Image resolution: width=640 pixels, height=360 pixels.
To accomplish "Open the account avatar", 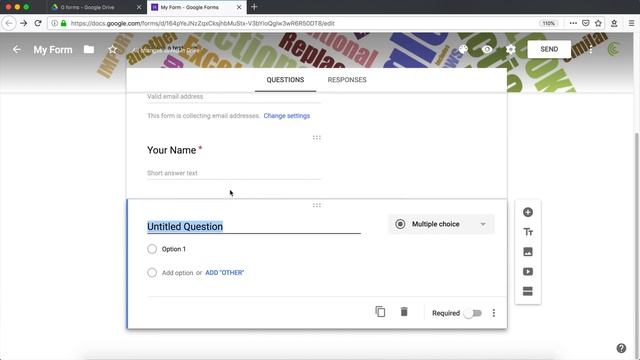I will (613, 49).
